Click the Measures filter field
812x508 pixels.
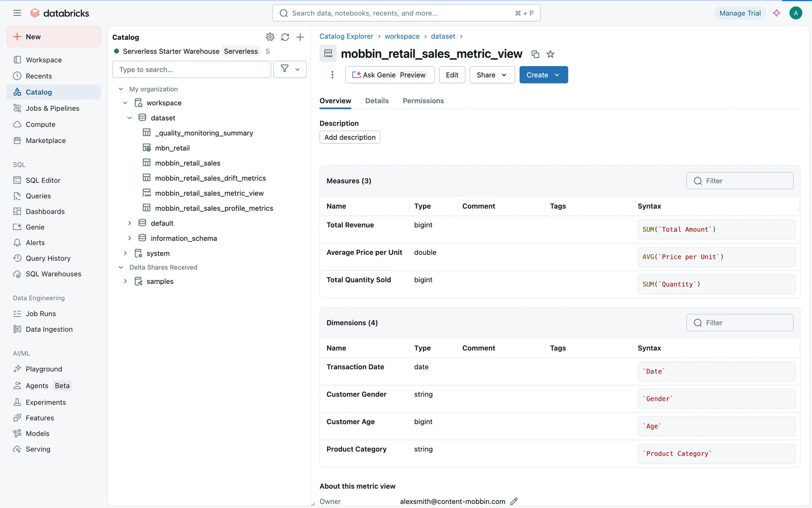(740, 181)
